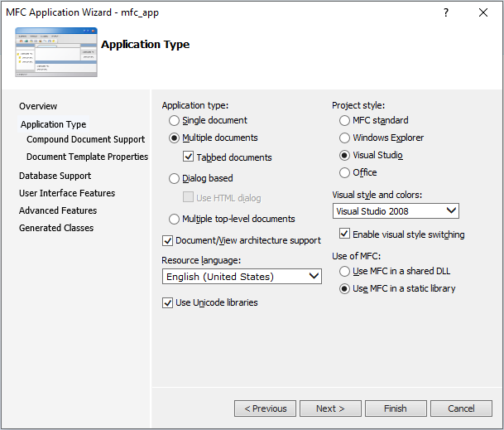Viewport: 504px width, 430px height.
Task: Open Resource language dropdown
Action: (242, 277)
